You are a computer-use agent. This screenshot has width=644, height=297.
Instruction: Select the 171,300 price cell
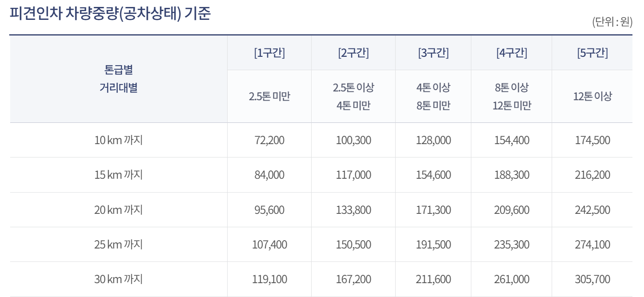pos(433,210)
